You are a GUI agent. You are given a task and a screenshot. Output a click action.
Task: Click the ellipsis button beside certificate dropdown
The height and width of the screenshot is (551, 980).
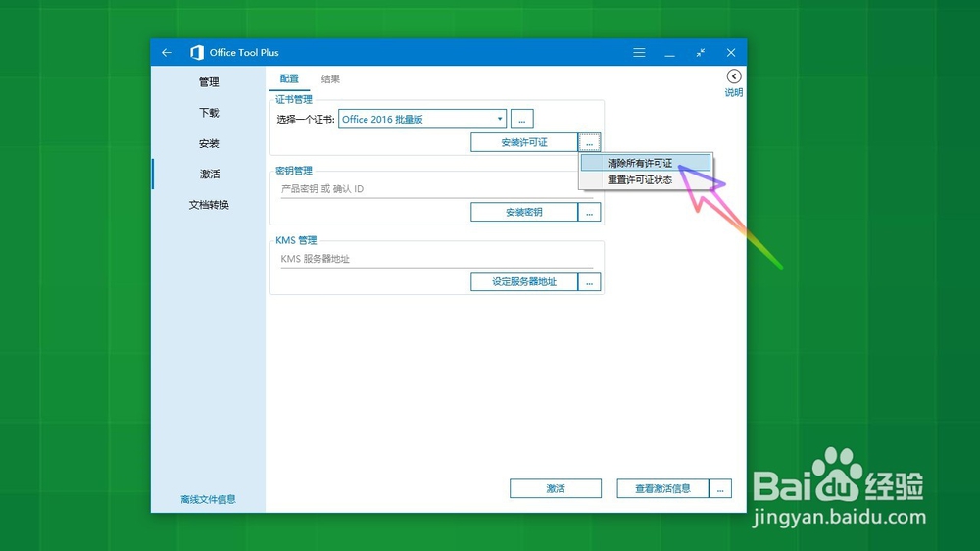pyautogui.click(x=522, y=119)
